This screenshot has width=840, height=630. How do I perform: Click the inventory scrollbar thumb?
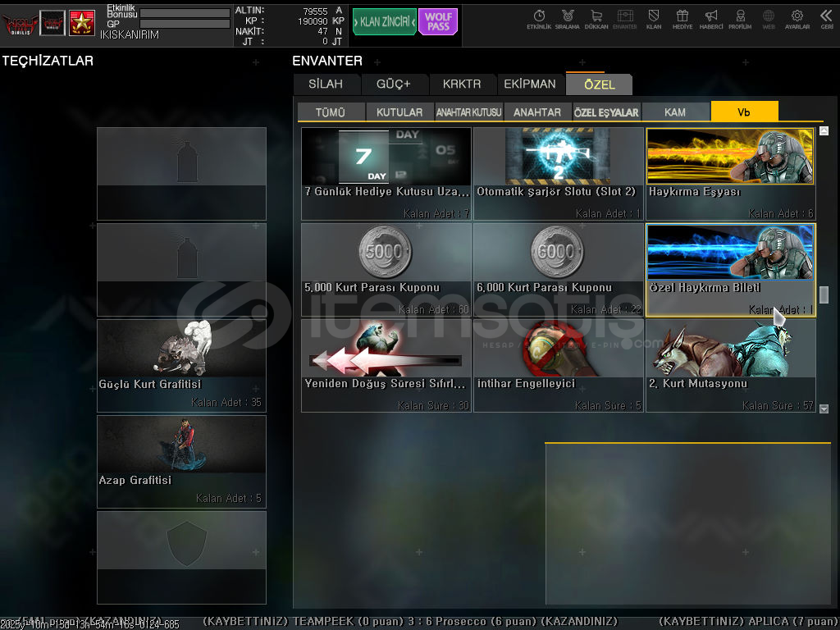824,294
